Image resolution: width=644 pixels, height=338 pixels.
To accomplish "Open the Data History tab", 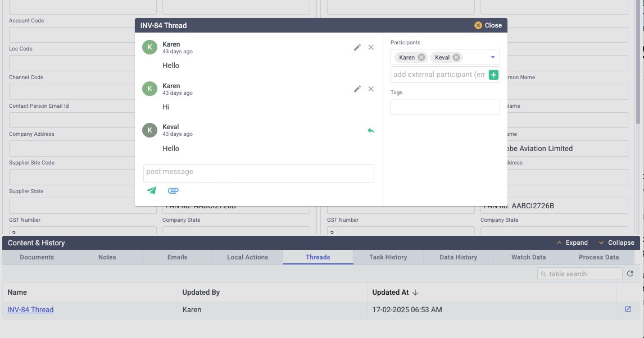I will 459,257.
